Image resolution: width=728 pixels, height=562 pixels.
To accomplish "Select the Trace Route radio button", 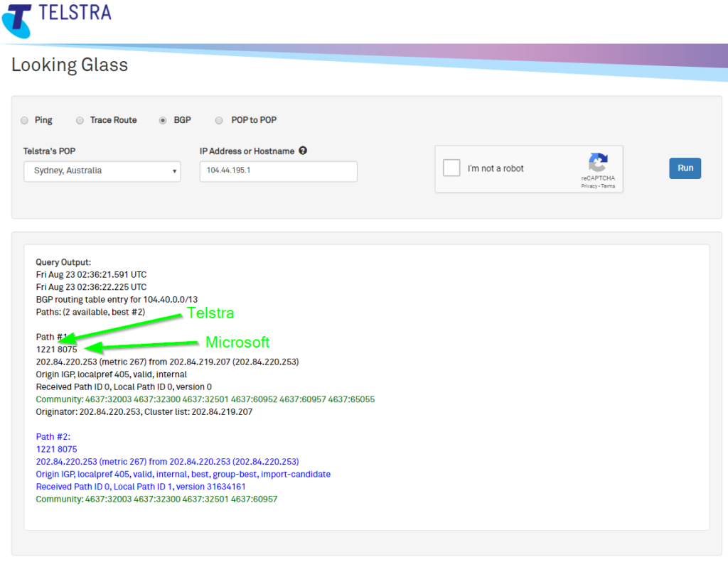I will point(80,121).
